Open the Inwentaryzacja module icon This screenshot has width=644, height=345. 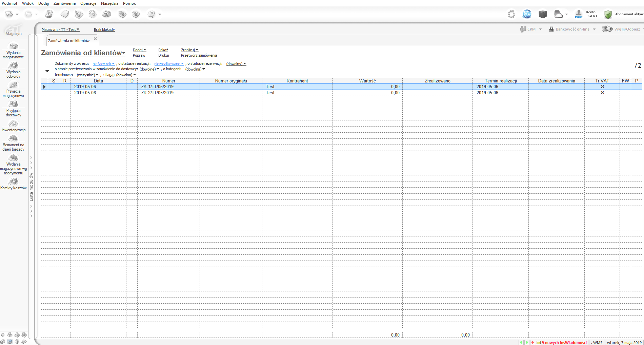pos(14,124)
